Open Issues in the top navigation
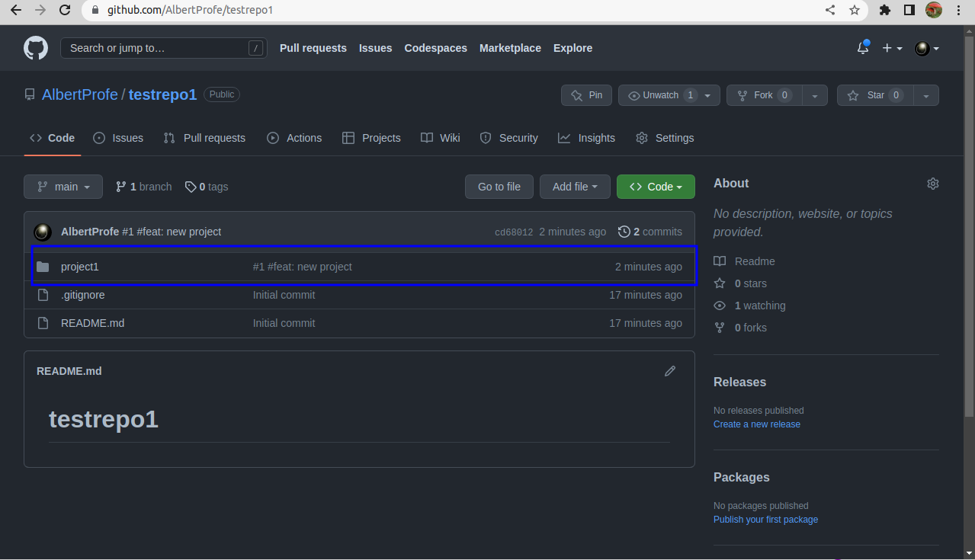This screenshot has width=975, height=560. coord(376,48)
